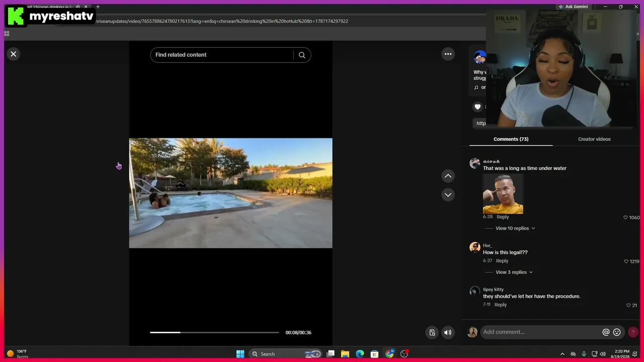644x362 pixels.
Task: Click the Her_ commenter avatar
Action: [x=475, y=247]
